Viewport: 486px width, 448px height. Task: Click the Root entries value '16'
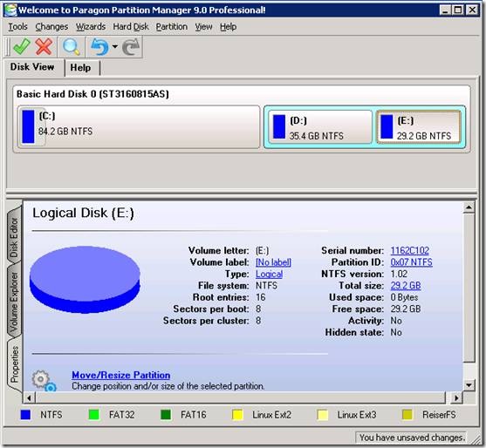[x=260, y=297]
